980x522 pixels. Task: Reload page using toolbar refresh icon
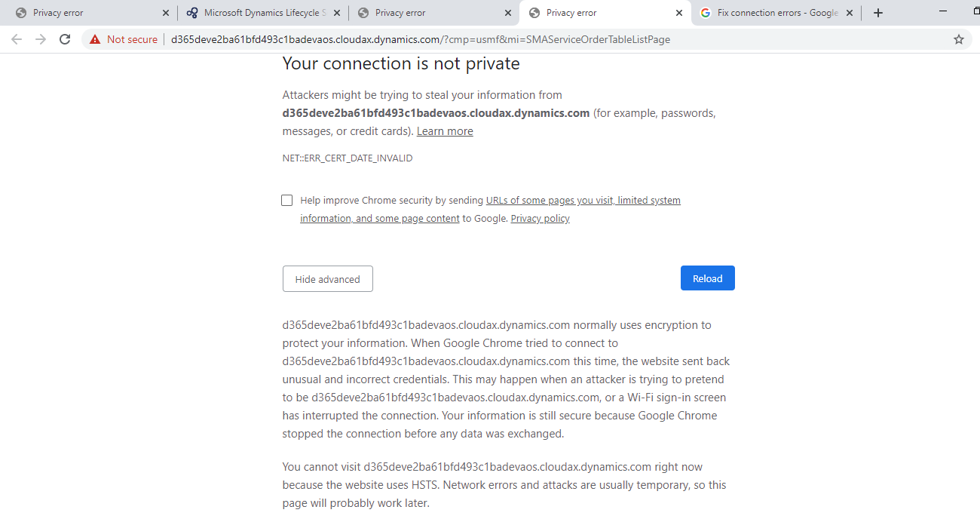(65, 39)
